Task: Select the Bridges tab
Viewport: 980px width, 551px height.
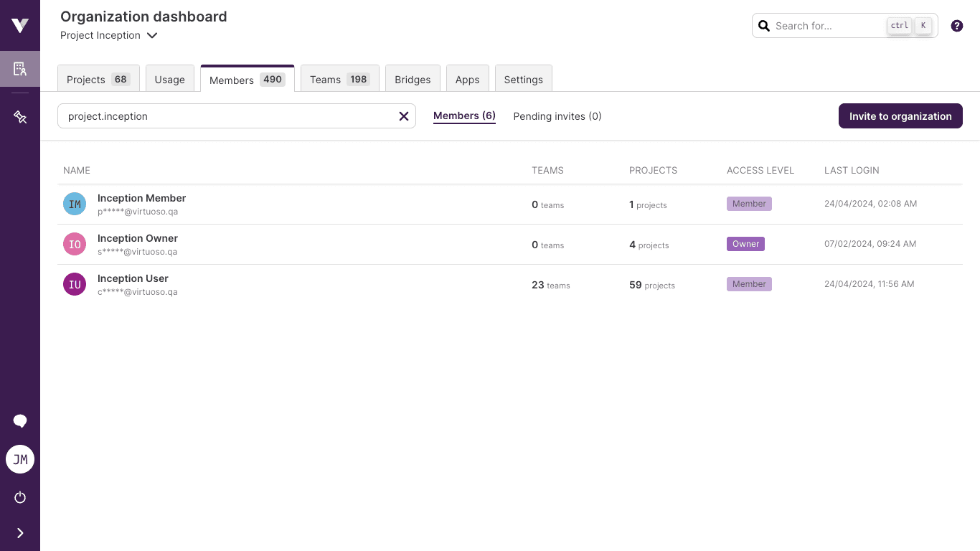Action: (x=413, y=80)
